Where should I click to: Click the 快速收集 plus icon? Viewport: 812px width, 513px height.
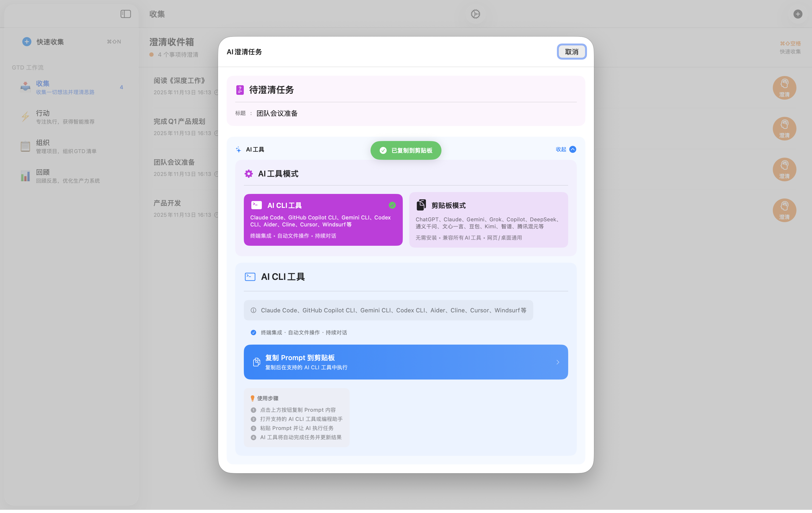pyautogui.click(x=26, y=41)
